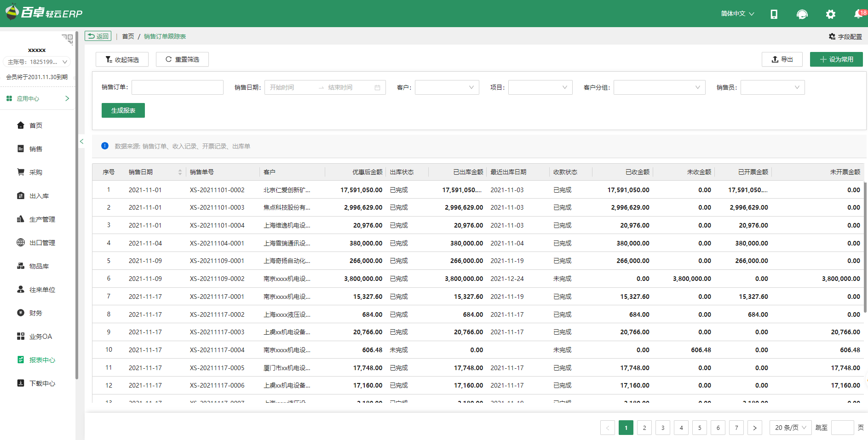Screen dimensions: 868x440
Task: Open language dropdown 简体中文
Action: pos(737,14)
